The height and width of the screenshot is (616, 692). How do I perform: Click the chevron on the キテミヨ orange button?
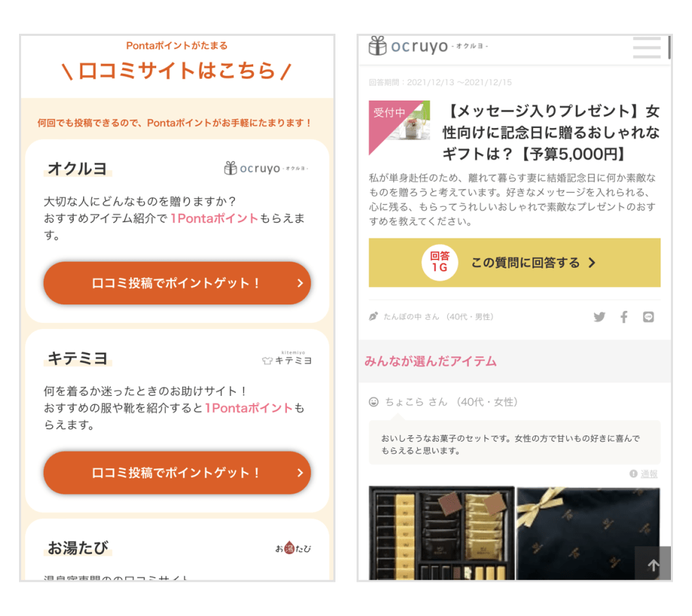point(300,473)
